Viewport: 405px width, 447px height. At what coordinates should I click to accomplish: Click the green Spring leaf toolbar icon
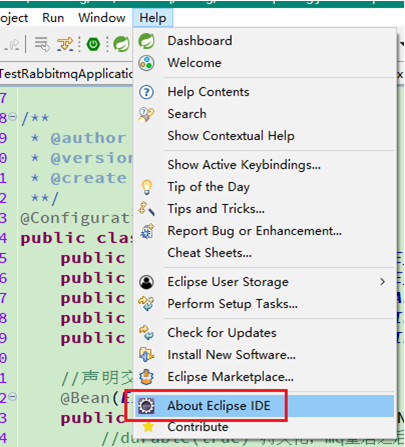(121, 44)
